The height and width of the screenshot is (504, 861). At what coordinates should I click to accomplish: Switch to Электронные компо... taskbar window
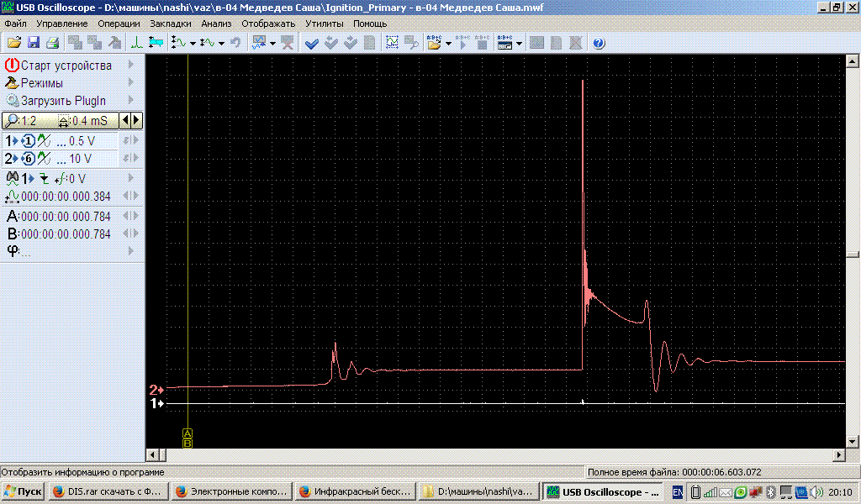click(x=232, y=491)
